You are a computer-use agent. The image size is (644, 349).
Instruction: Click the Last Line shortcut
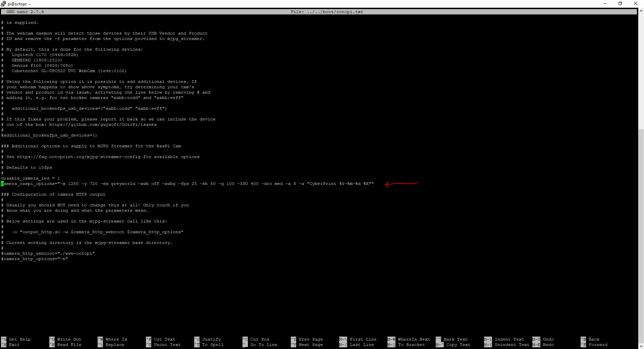click(x=357, y=345)
